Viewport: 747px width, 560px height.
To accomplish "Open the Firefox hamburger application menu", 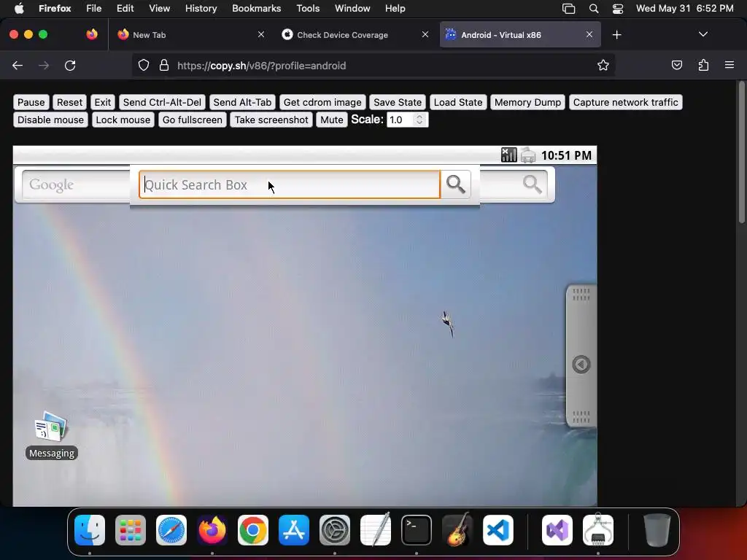I will [729, 65].
